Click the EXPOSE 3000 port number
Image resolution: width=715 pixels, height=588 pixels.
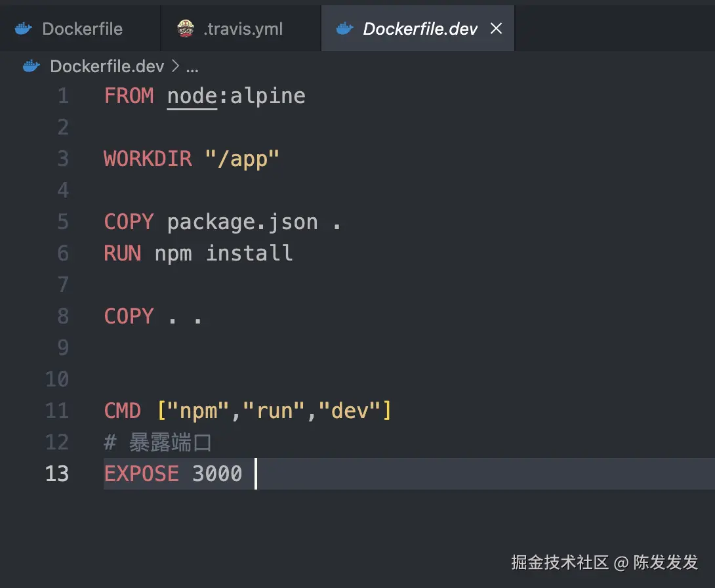coord(217,474)
